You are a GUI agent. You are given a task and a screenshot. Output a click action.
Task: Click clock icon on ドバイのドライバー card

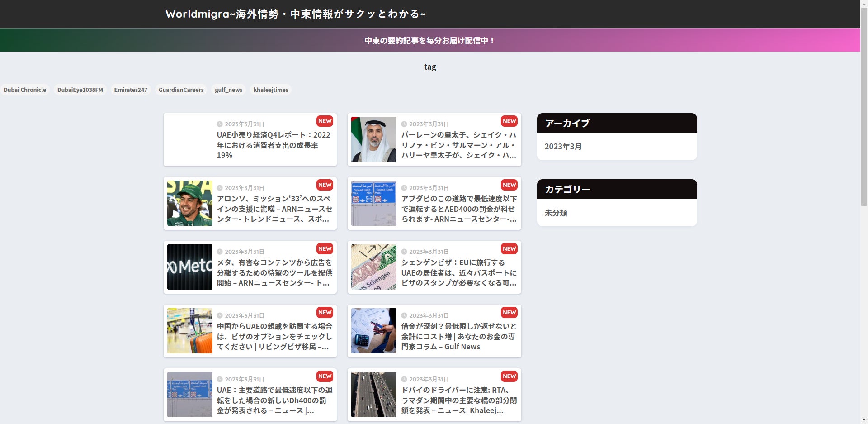click(404, 379)
